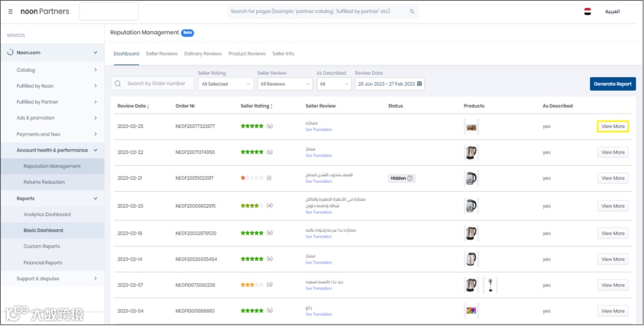The image size is (644, 326).
Task: Switch to the Seller Reviews tab
Action: coord(162,54)
